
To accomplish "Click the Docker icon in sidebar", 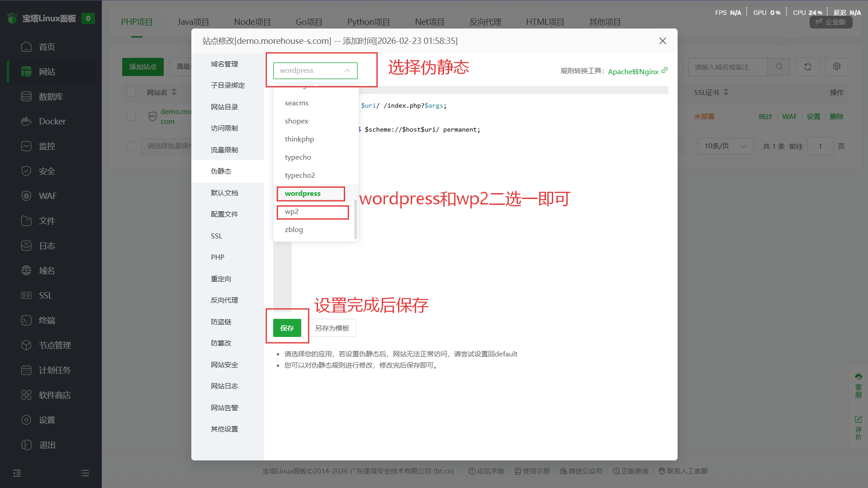I will point(26,121).
